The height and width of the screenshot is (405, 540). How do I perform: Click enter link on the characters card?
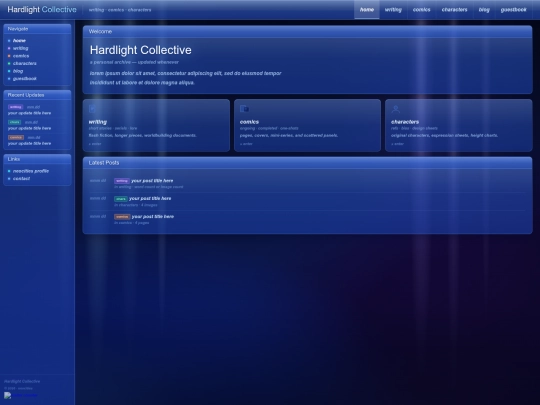(397, 144)
